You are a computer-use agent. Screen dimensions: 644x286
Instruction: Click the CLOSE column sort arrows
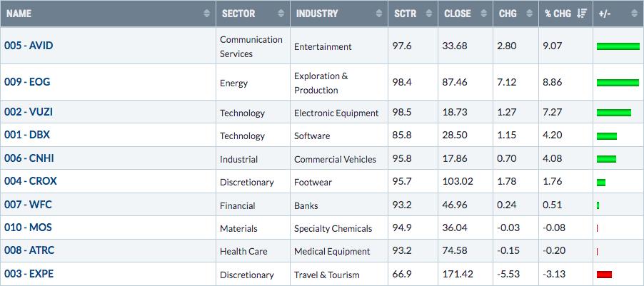click(484, 14)
